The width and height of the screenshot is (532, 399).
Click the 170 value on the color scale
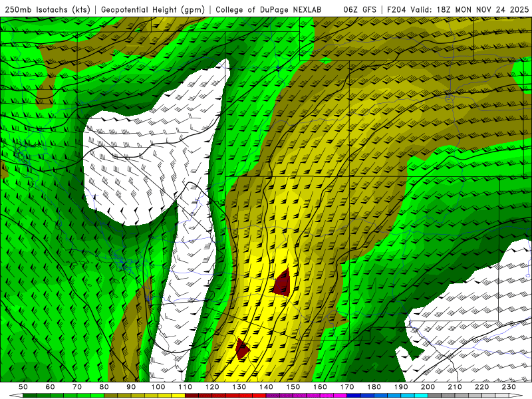[x=347, y=387]
